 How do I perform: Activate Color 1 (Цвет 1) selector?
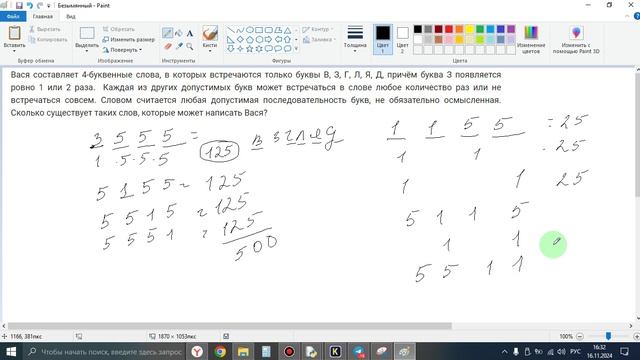(383, 40)
